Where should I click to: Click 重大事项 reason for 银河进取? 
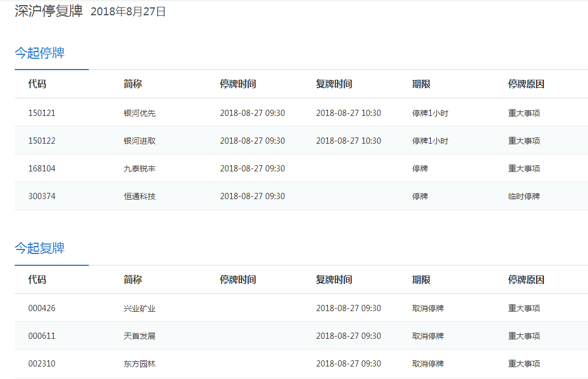[x=524, y=141]
